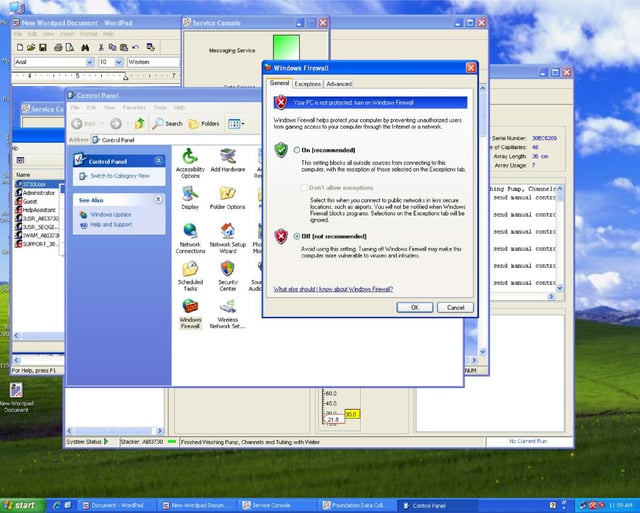Click the Switch to Category View link
This screenshot has height=513, width=640.
[120, 176]
